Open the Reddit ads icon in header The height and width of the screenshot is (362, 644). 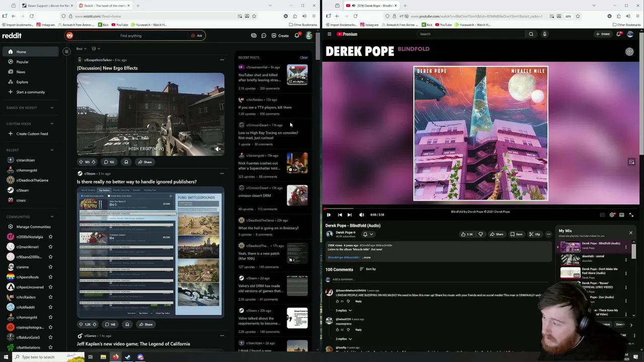(x=254, y=36)
